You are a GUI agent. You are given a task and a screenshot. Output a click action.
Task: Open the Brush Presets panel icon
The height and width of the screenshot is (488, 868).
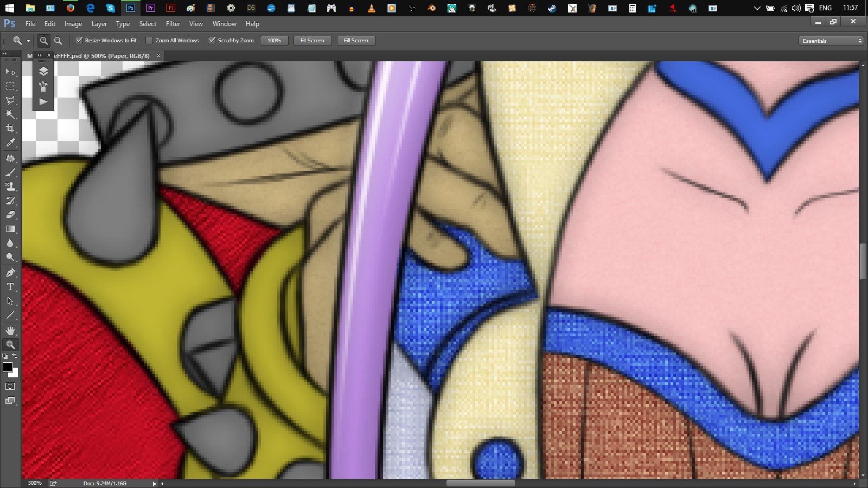click(x=43, y=86)
